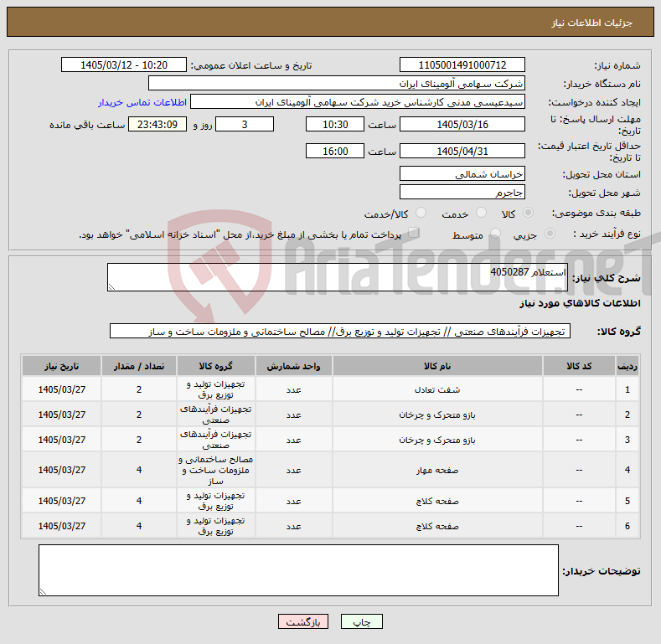Click the buyer name field شرکت سهامی آلومینای ایران

pos(337,84)
